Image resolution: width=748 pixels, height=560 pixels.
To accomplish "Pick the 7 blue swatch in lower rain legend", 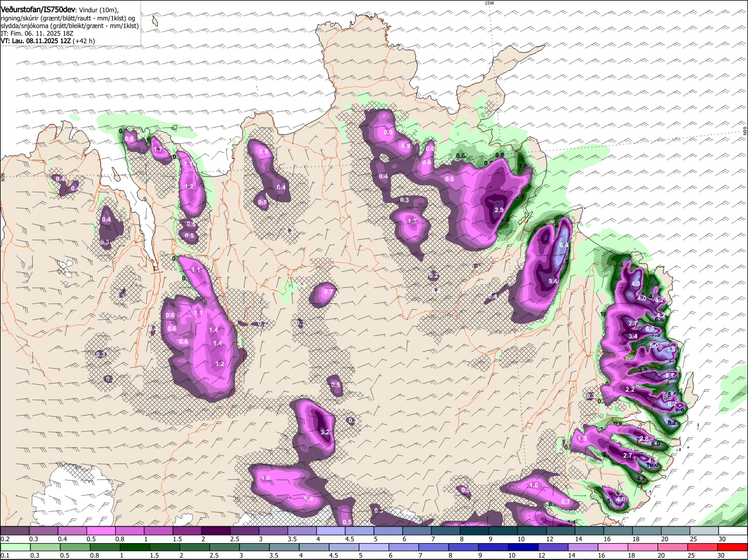I will coord(435,547).
